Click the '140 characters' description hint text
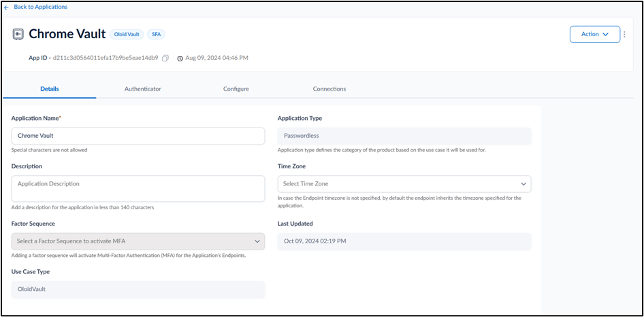 click(82, 208)
